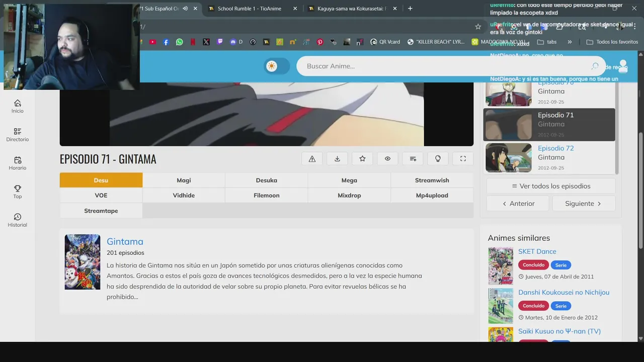This screenshot has width=644, height=362.
Task: Mute the audio on the Sub Español tab
Action: 185,9
